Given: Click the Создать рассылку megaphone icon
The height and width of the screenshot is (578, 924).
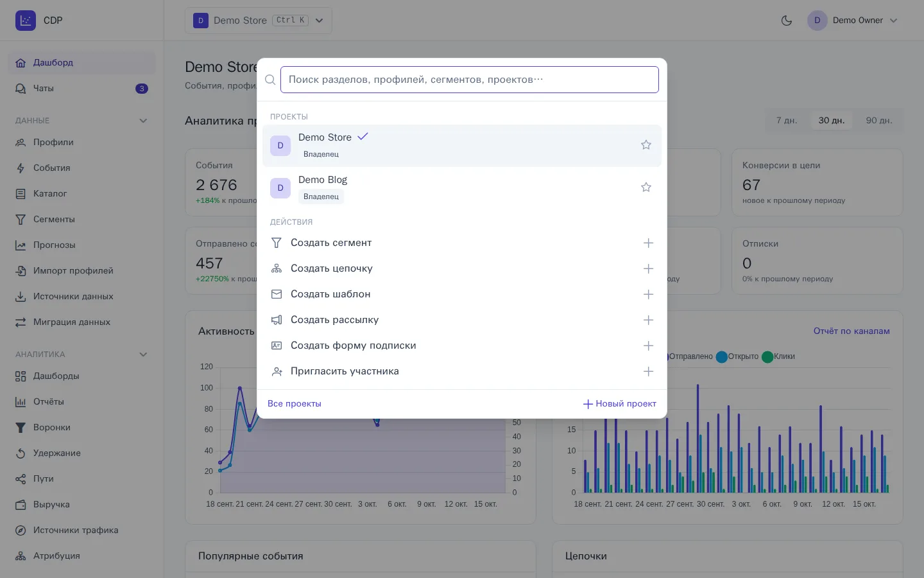Looking at the screenshot, I should 277,320.
